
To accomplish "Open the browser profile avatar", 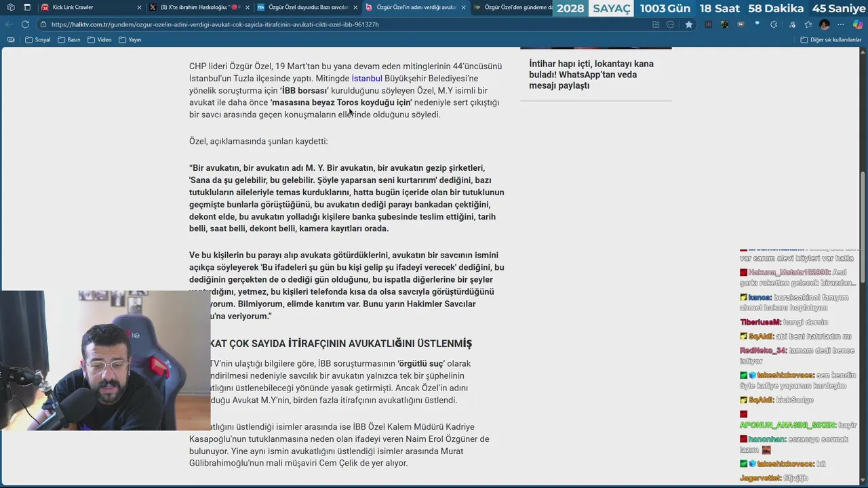I will 825,24.
